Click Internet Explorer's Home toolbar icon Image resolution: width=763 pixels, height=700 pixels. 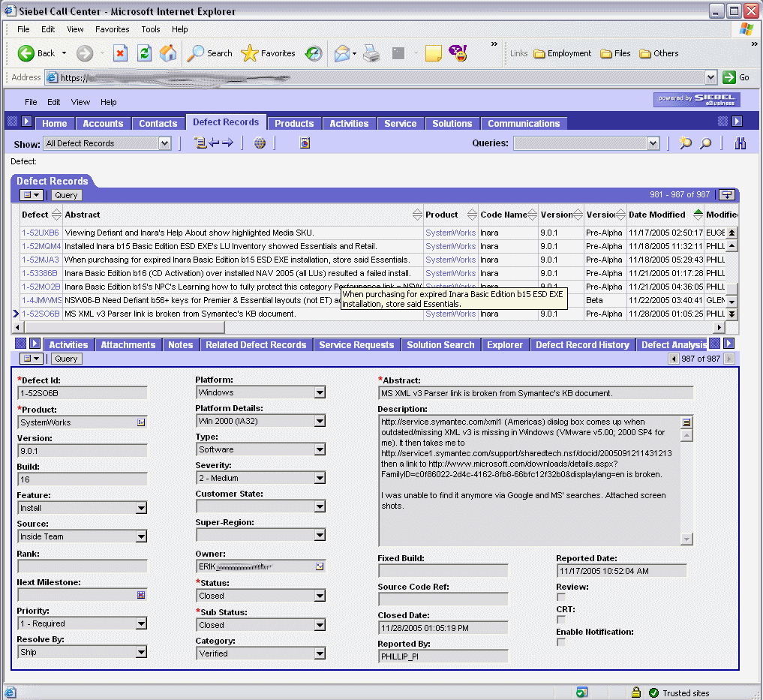click(168, 53)
